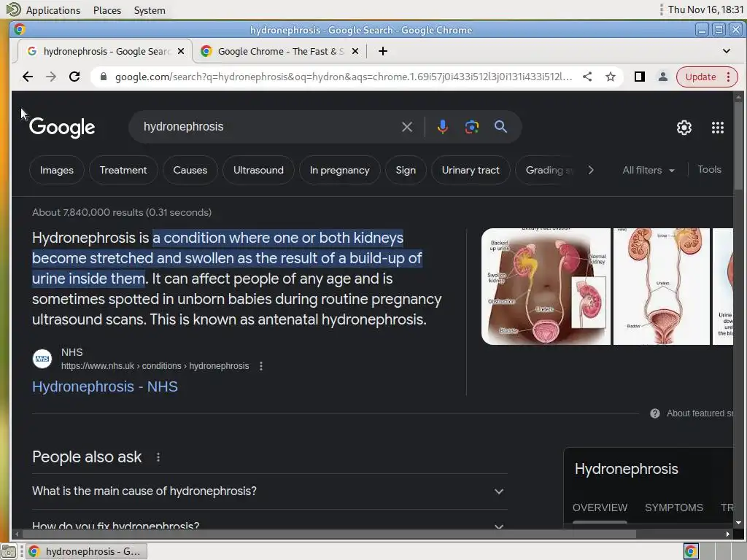This screenshot has width=747, height=560.
Task: Select the Treatment filter chip
Action: click(123, 170)
